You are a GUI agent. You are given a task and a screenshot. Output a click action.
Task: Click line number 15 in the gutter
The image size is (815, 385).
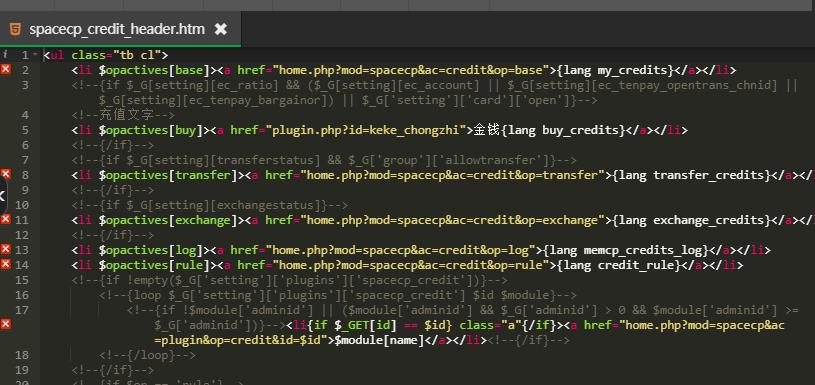tap(22, 280)
